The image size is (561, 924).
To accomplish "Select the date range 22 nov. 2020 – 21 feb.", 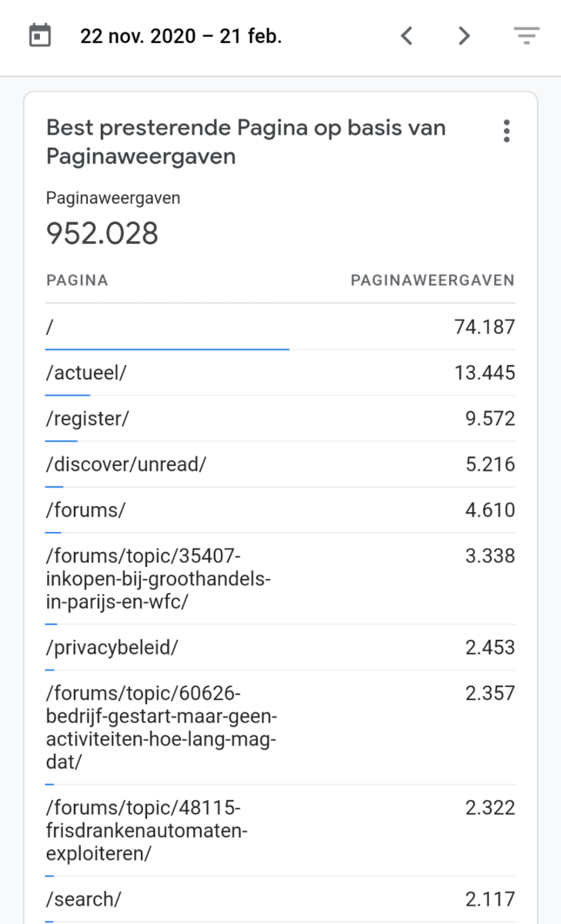I will pyautogui.click(x=181, y=36).
